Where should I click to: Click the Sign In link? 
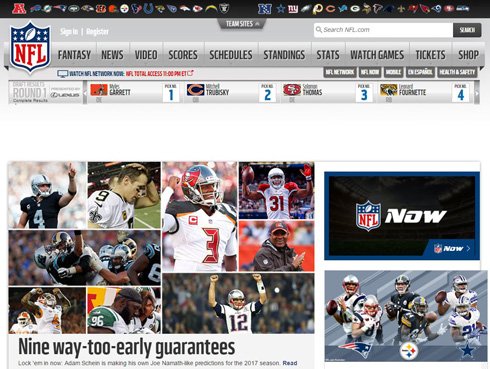click(69, 32)
